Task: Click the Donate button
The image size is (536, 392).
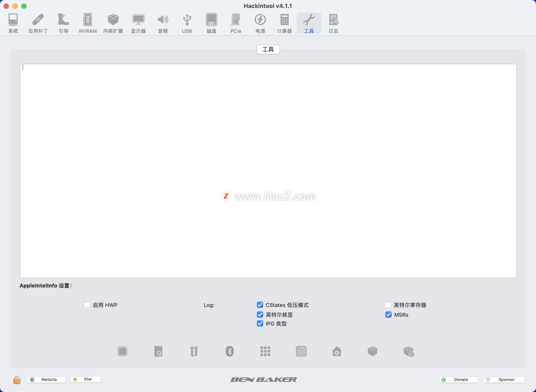Action: pyautogui.click(x=458, y=379)
